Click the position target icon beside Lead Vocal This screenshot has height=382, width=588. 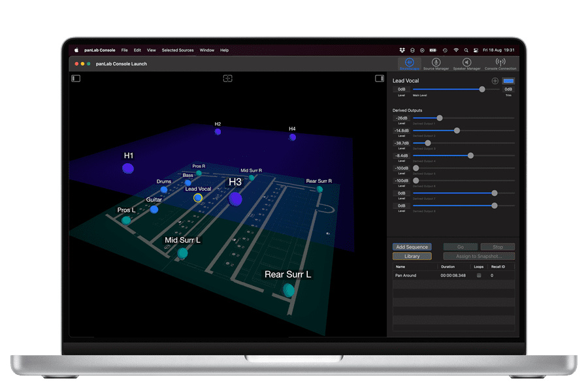(x=495, y=80)
